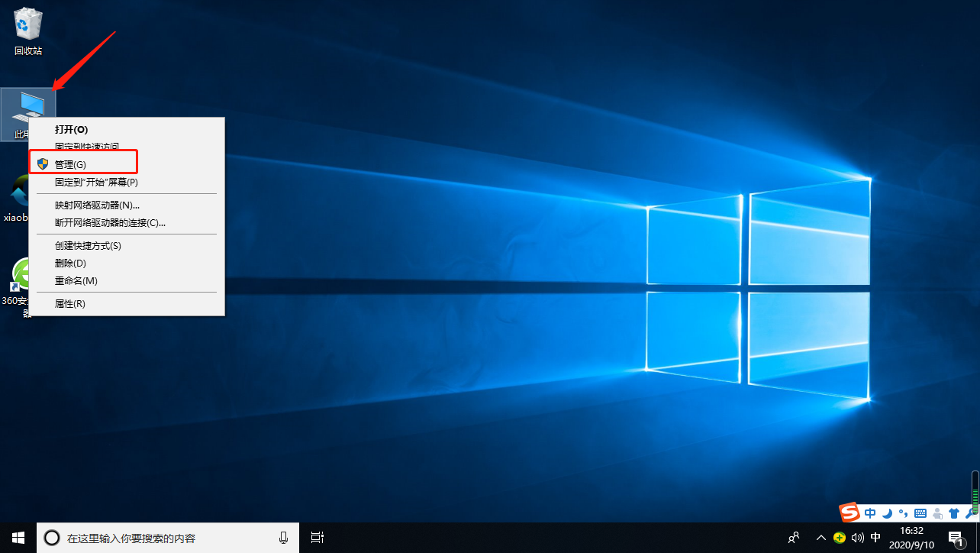This screenshot has height=553, width=980.
Task: Choose 打开(O) in the context menu
Action: (x=127, y=130)
